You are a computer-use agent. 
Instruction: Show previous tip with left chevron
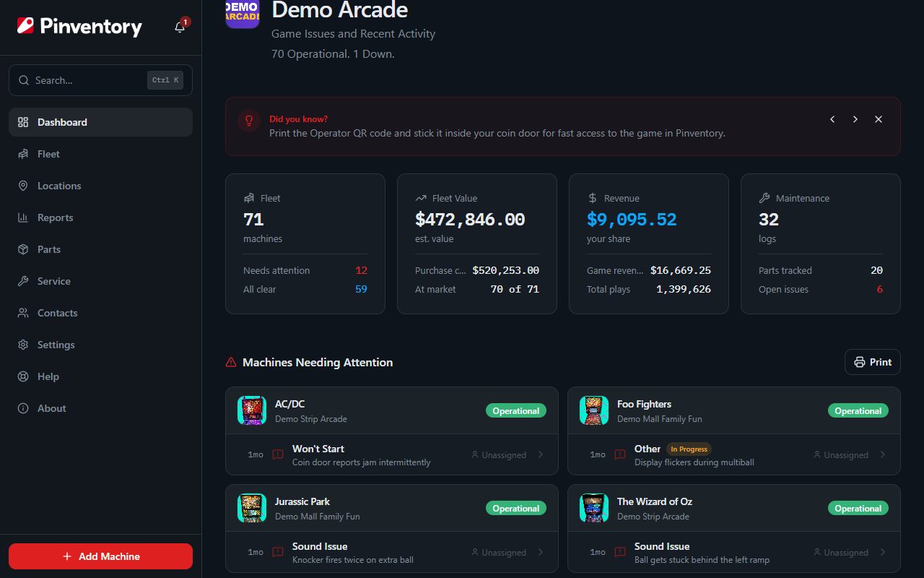[832, 119]
